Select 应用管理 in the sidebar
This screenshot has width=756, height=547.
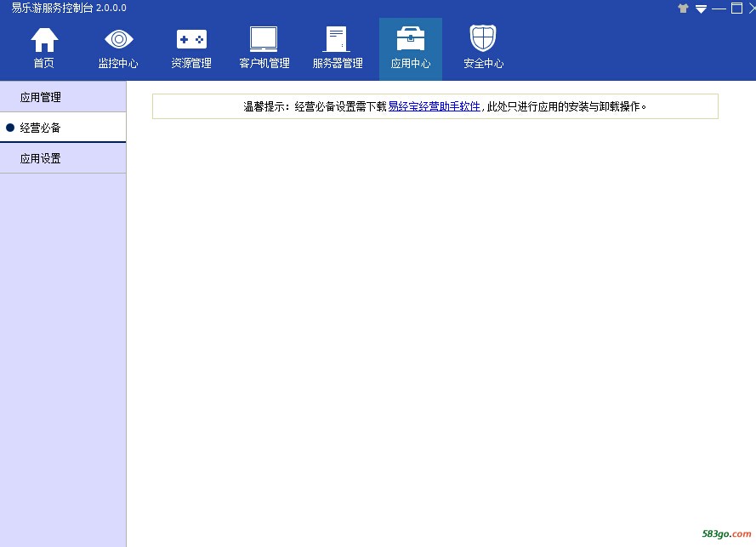pos(63,97)
